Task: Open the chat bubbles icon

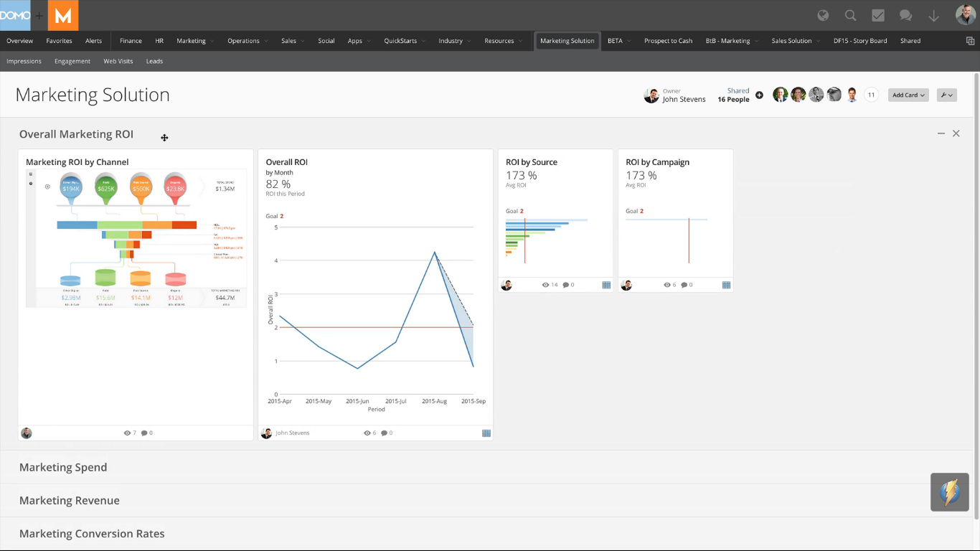Action: pos(905,16)
